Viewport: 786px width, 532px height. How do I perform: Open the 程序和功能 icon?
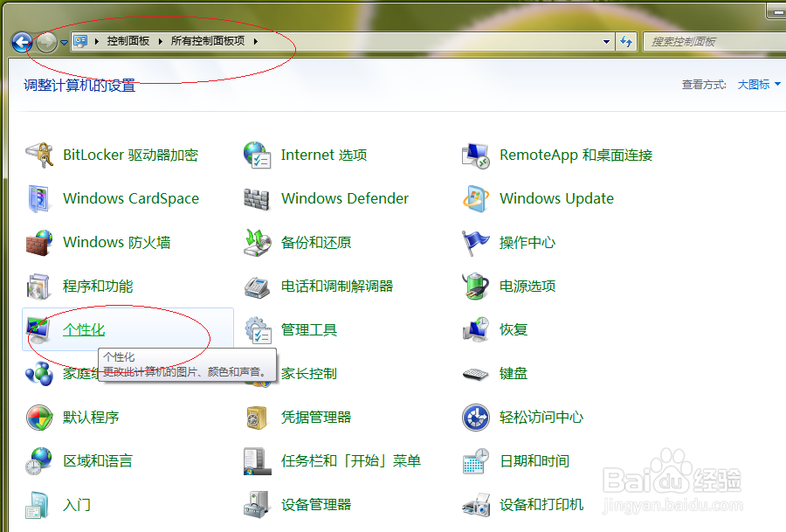click(x=38, y=287)
